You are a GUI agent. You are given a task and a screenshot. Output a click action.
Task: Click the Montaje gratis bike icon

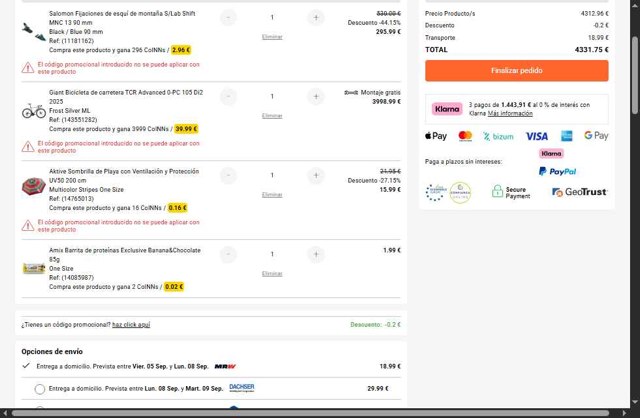tap(351, 93)
